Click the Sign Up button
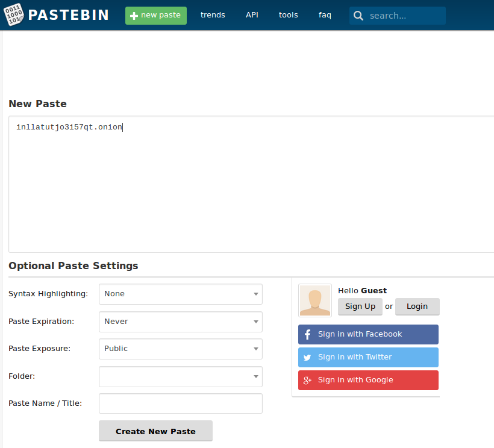Screen dimensions: 494x448 click(x=360, y=306)
